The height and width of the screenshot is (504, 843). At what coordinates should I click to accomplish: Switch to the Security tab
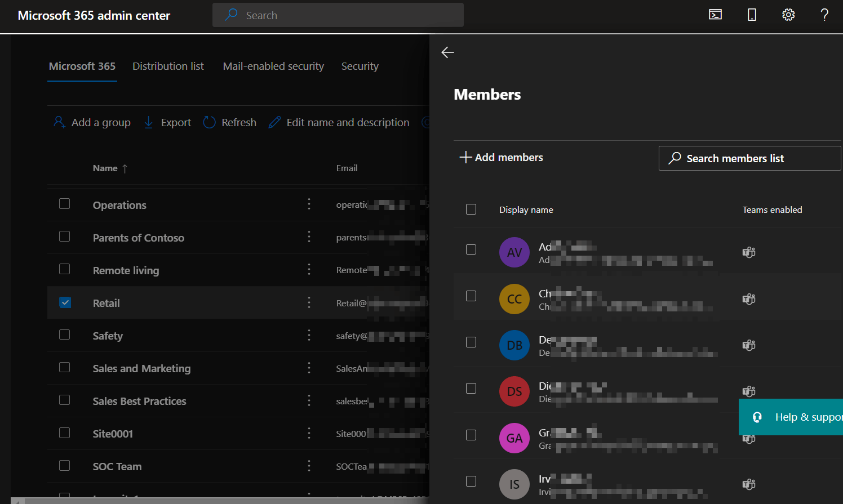(360, 66)
